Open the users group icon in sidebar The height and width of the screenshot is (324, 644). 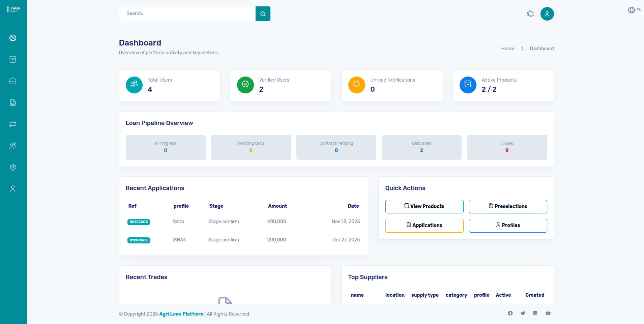(x=13, y=146)
